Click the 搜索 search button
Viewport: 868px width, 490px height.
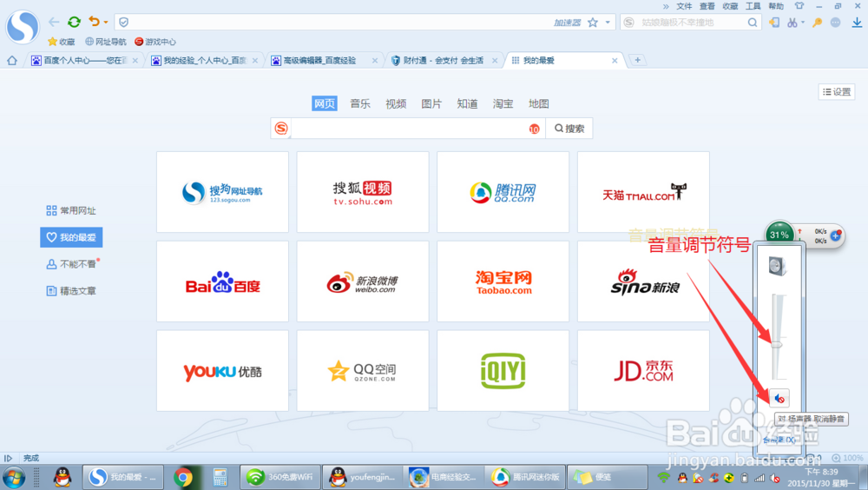pos(569,129)
